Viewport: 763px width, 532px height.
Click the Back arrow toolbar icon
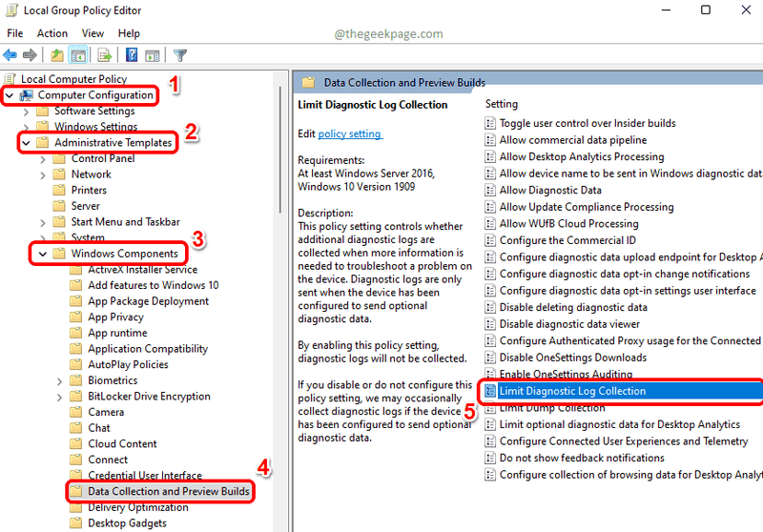pos(10,55)
